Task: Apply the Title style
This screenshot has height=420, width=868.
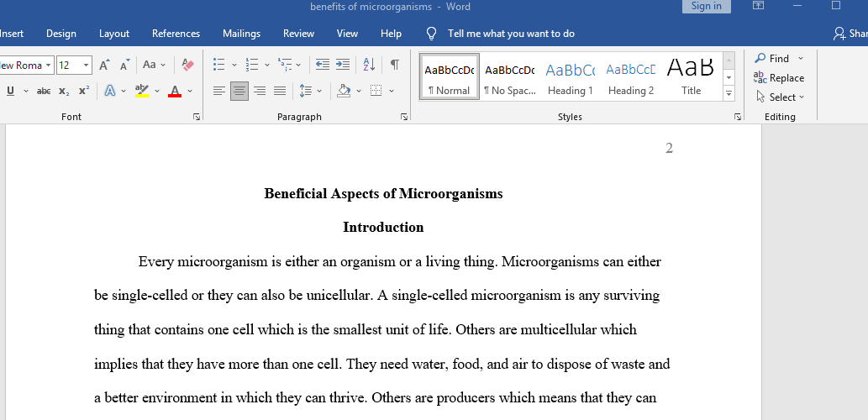Action: click(691, 77)
